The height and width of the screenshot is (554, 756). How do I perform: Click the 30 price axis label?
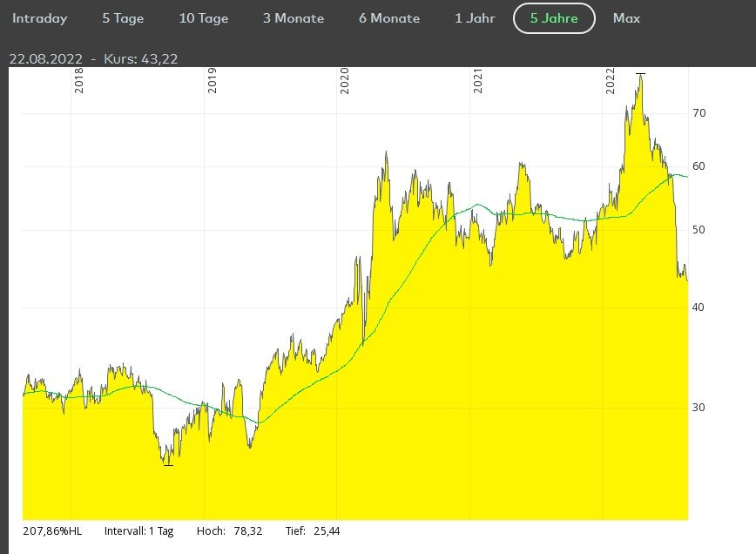(x=699, y=408)
